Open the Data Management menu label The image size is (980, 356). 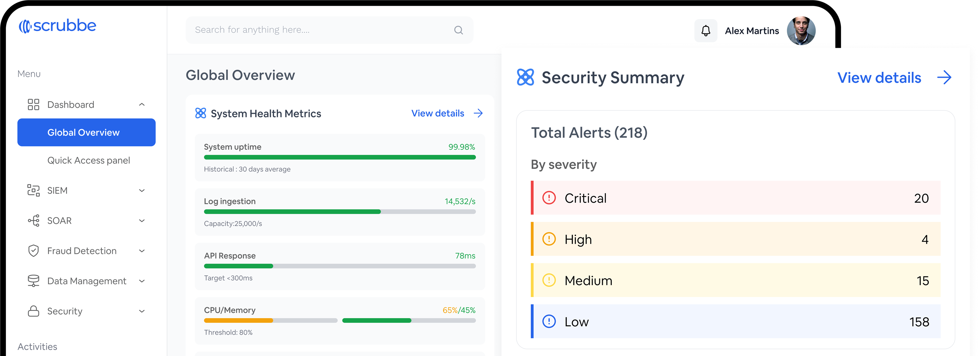pyautogui.click(x=87, y=281)
